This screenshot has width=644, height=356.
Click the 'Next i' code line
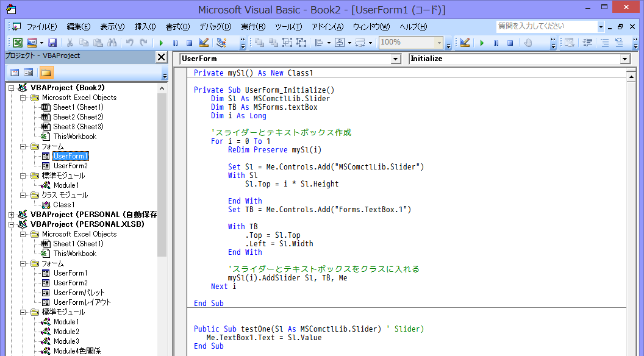tap(223, 287)
